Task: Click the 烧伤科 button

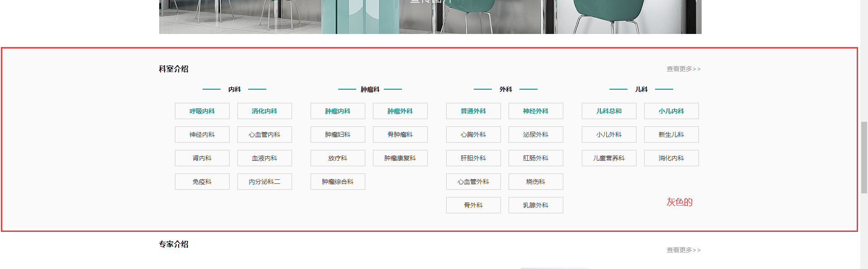Action: click(536, 182)
